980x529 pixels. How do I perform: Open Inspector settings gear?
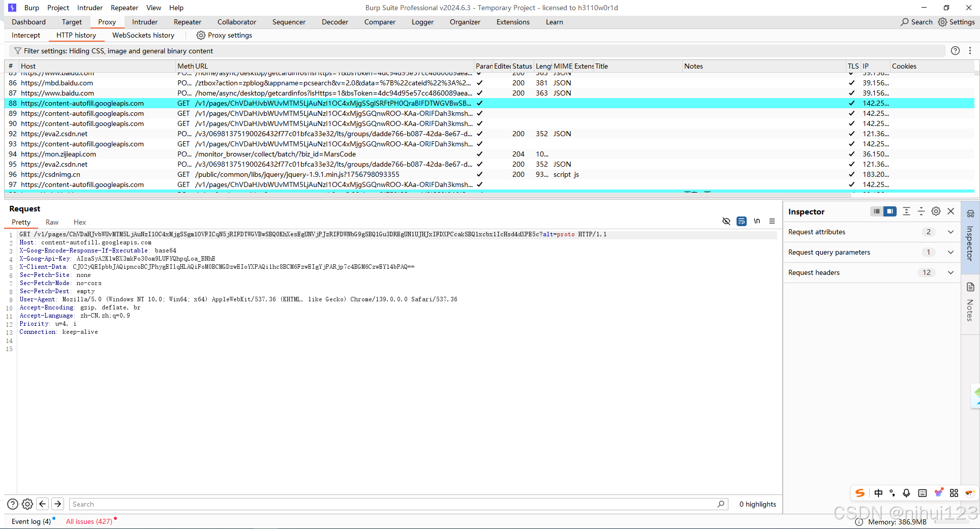(x=936, y=211)
